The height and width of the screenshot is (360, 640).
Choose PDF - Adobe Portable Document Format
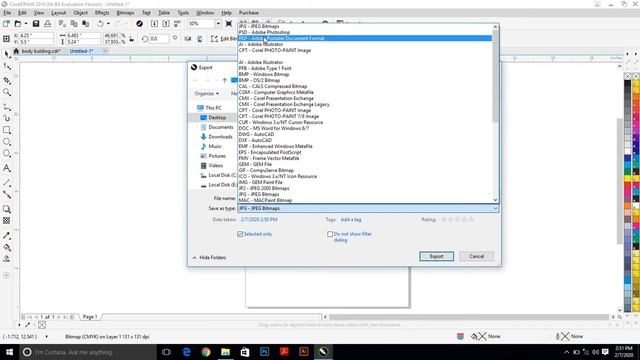click(365, 38)
